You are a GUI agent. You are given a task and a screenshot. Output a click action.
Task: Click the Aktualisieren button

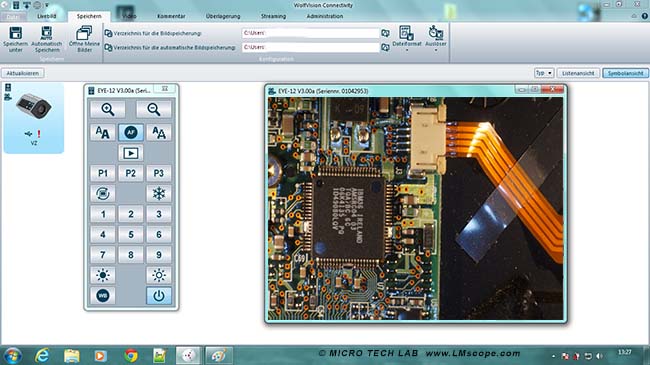(23, 73)
